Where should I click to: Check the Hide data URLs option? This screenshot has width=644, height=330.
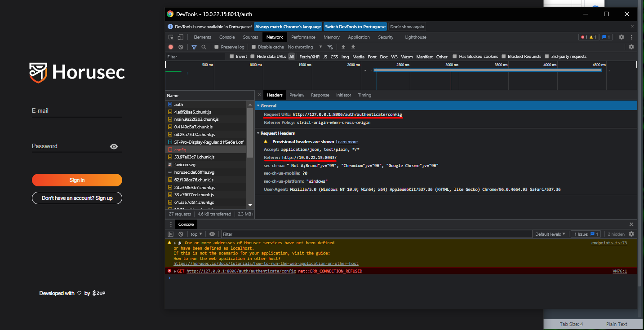pyautogui.click(x=252, y=57)
